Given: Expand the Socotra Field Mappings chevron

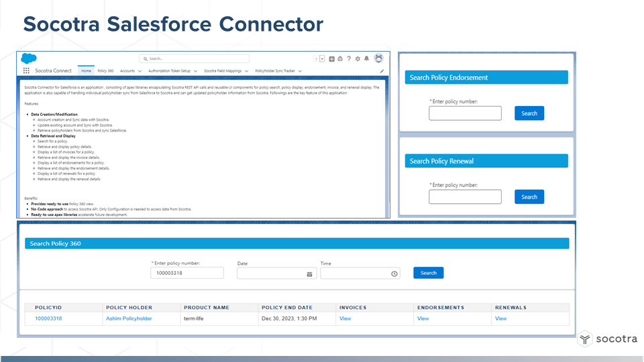Looking at the screenshot, I should click(x=246, y=71).
